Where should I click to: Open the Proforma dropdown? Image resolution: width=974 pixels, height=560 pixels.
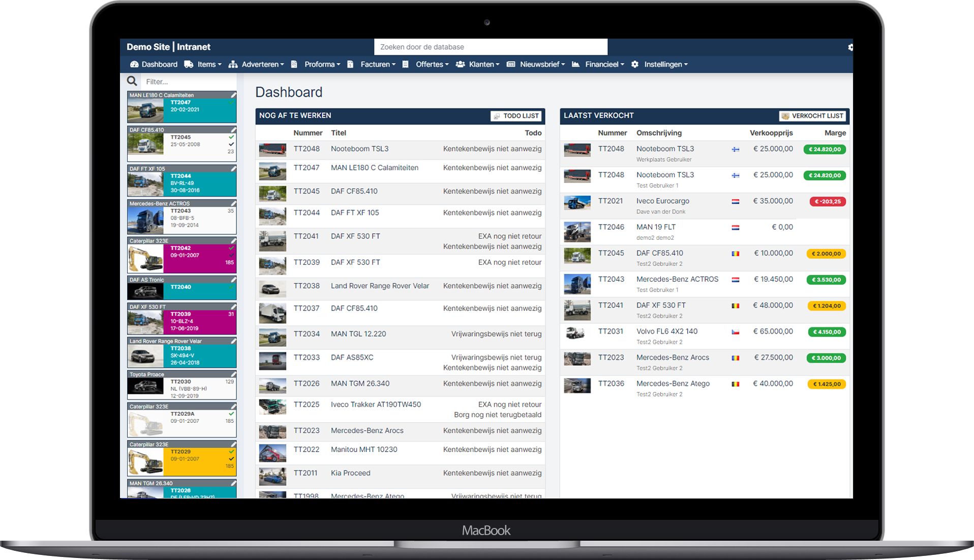(x=316, y=65)
